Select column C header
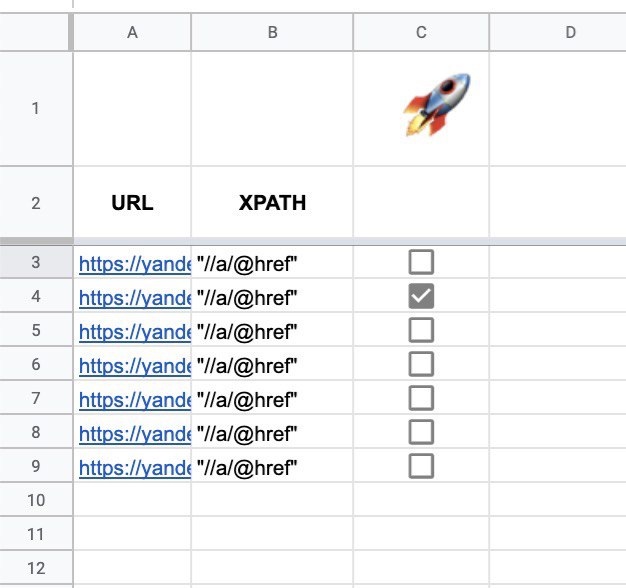626x588 pixels. tap(421, 32)
